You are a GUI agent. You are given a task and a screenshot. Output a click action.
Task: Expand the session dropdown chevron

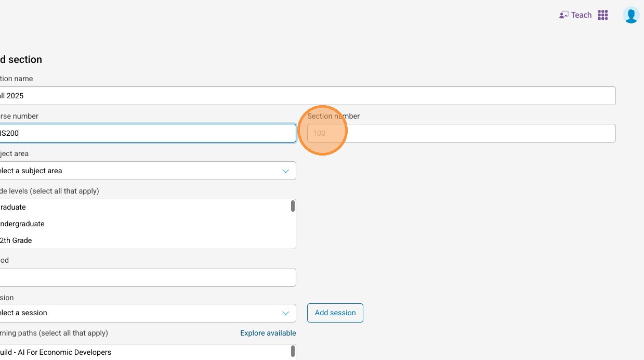coord(285,313)
